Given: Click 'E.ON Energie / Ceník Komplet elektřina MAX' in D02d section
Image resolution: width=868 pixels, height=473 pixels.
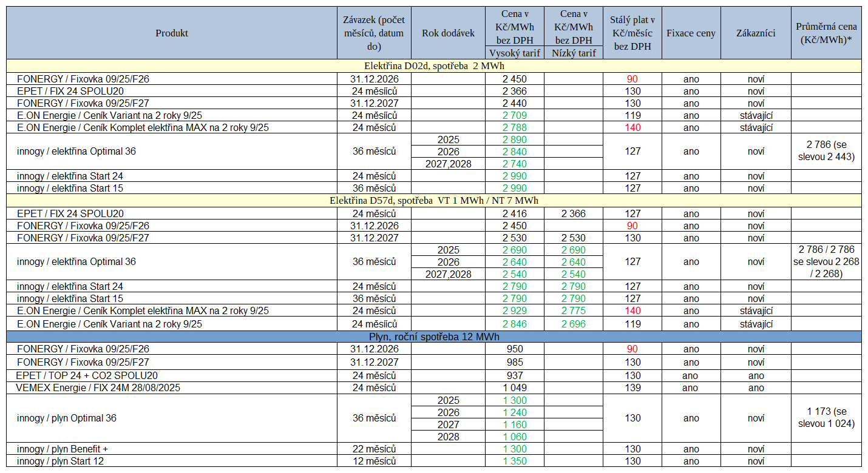Looking at the screenshot, I should click(x=143, y=127).
